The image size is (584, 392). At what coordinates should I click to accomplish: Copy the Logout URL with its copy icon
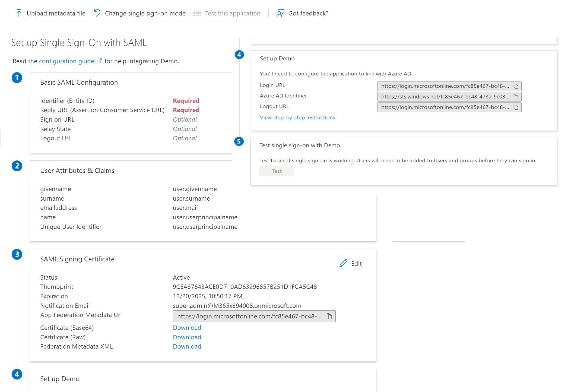516,108
